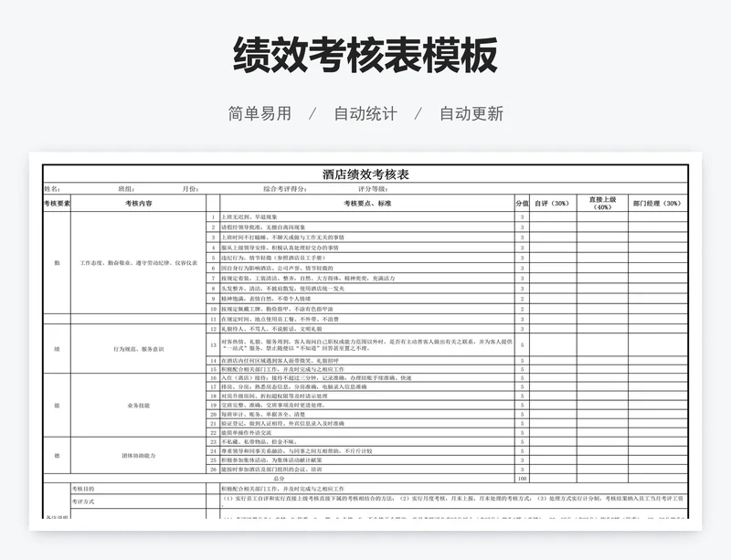Click the 勤 category cell
Screen dimensions: 731x560
tap(57, 263)
